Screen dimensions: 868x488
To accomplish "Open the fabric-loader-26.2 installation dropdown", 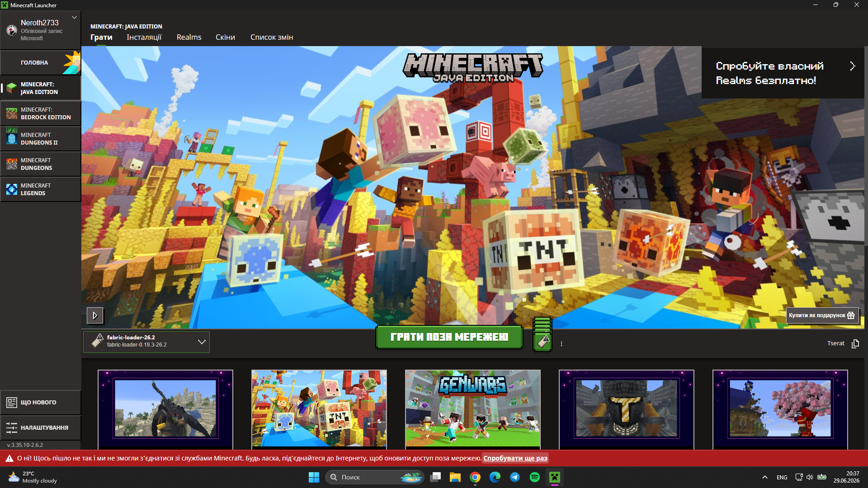I will [146, 342].
